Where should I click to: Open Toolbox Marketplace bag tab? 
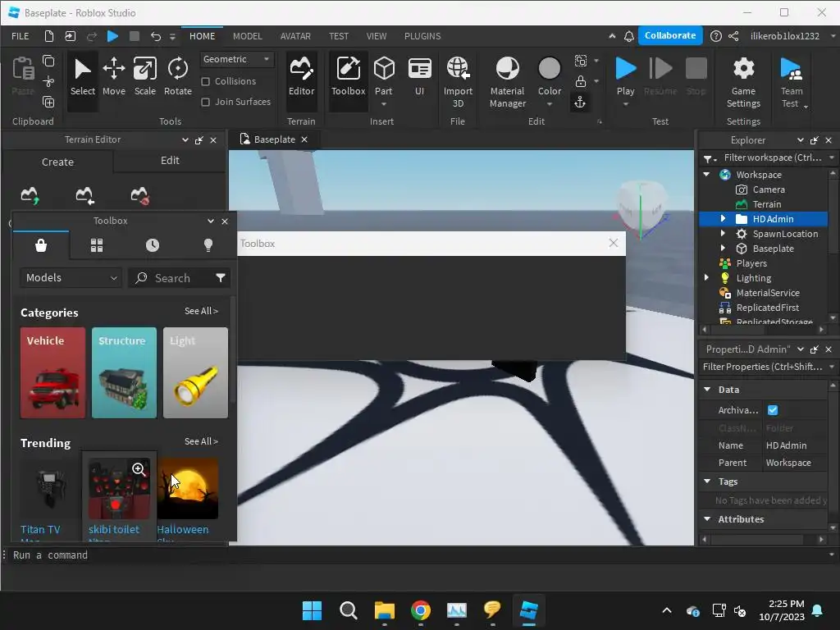tap(41, 245)
